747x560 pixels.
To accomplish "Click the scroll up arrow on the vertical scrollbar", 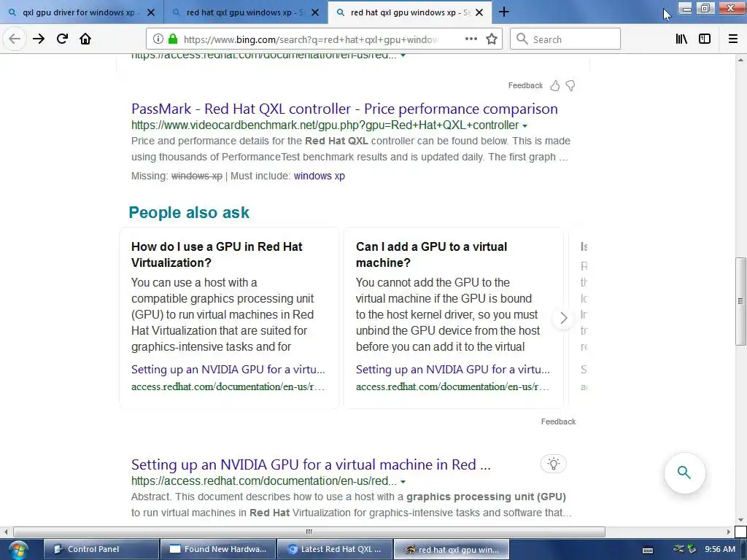I will pyautogui.click(x=740, y=60).
